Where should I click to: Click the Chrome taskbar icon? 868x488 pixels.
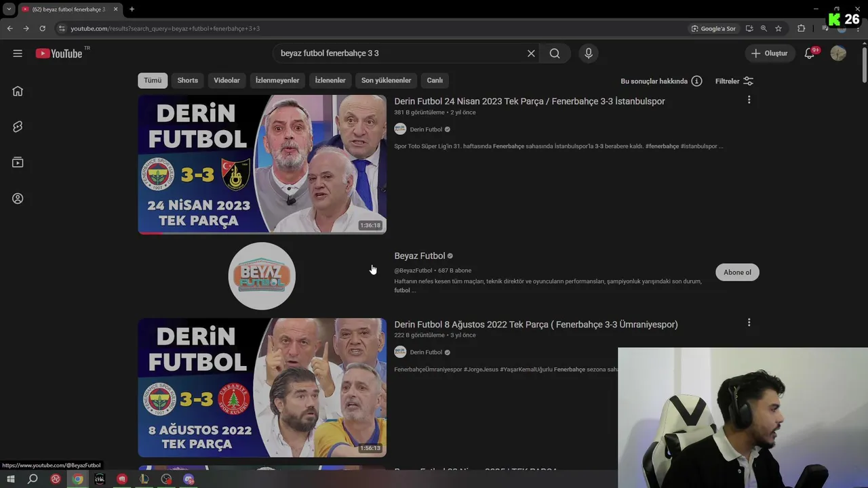78,479
